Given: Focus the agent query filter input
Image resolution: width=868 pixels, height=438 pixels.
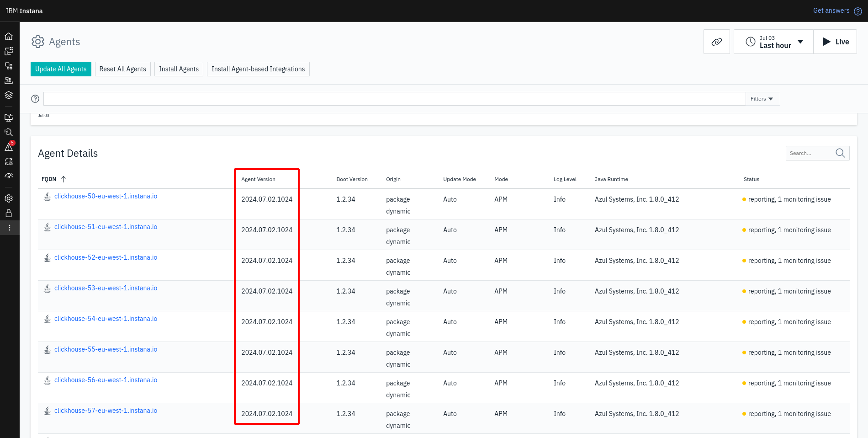Looking at the screenshot, I should coord(395,99).
